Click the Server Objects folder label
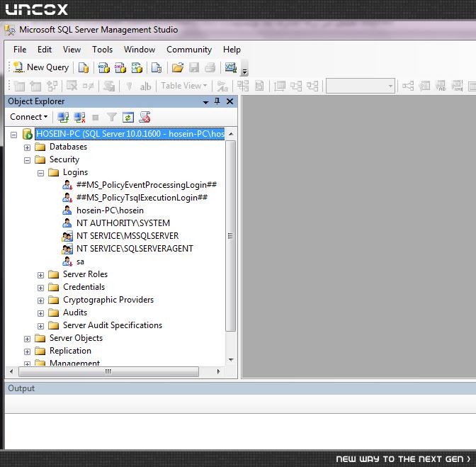Image resolution: width=476 pixels, height=467 pixels. [x=76, y=338]
